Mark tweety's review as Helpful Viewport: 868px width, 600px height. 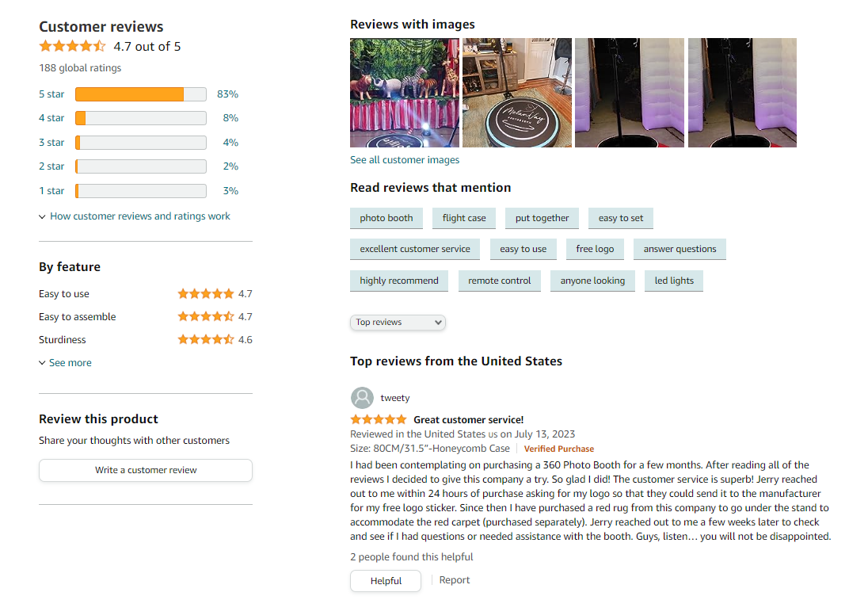point(386,581)
